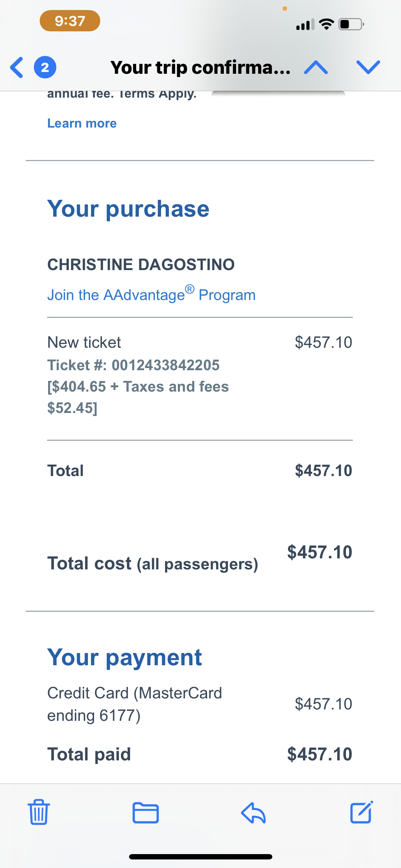Tap the battery status icon
The width and height of the screenshot is (401, 868).
click(x=351, y=25)
